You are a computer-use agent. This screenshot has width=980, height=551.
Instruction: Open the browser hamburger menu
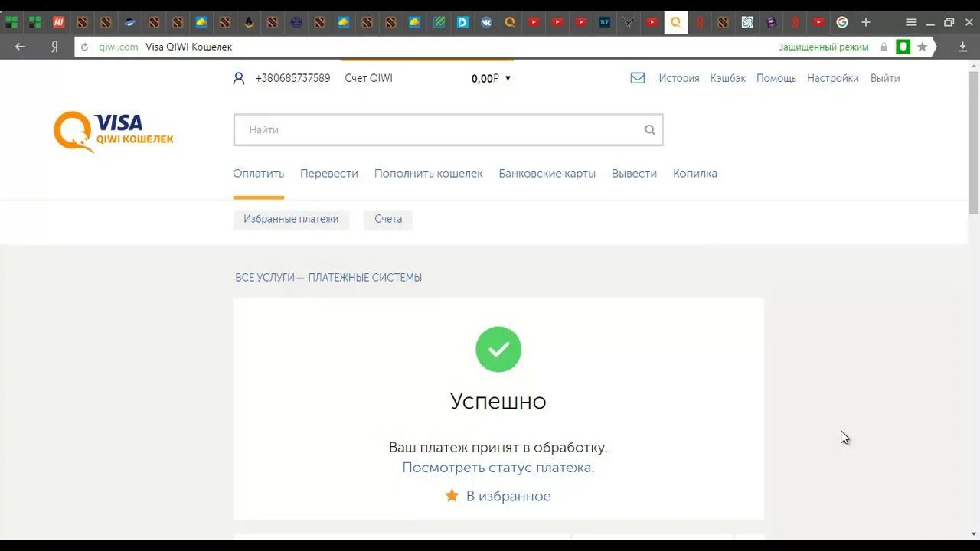click(x=911, y=22)
